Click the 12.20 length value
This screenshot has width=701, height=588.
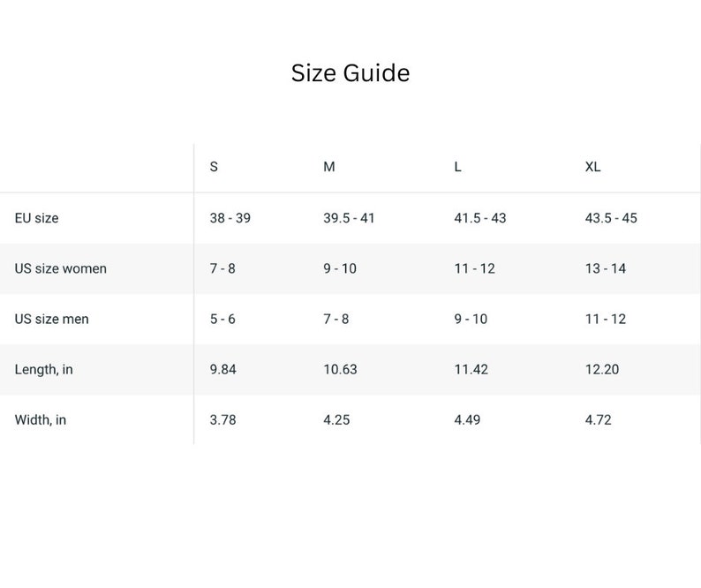coord(602,369)
